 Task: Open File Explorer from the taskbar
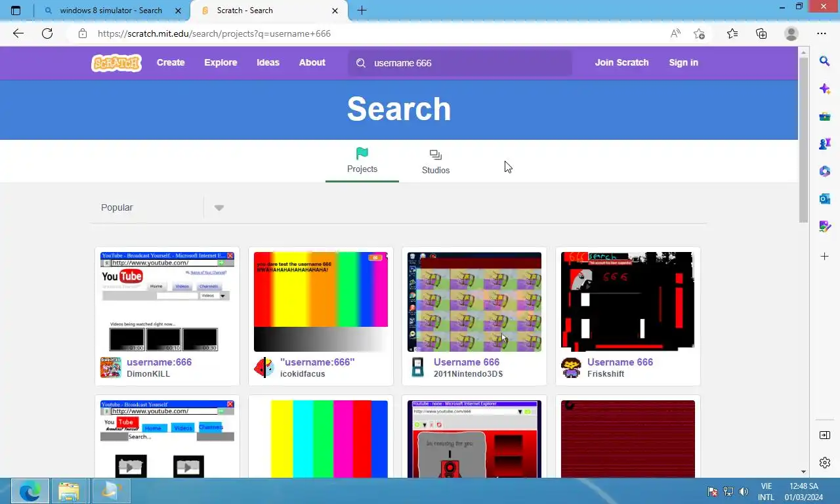pyautogui.click(x=68, y=491)
